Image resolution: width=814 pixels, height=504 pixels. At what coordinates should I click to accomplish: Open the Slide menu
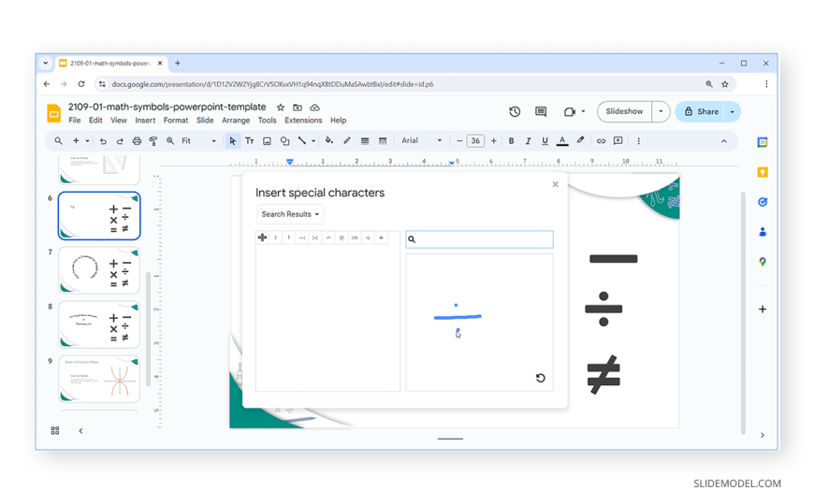click(205, 121)
